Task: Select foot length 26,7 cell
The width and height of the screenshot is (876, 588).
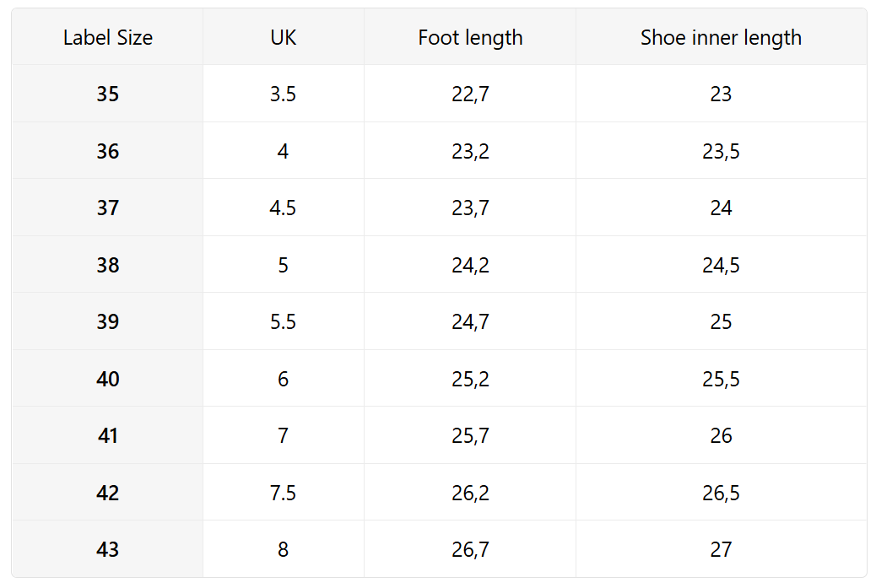Action: click(470, 549)
